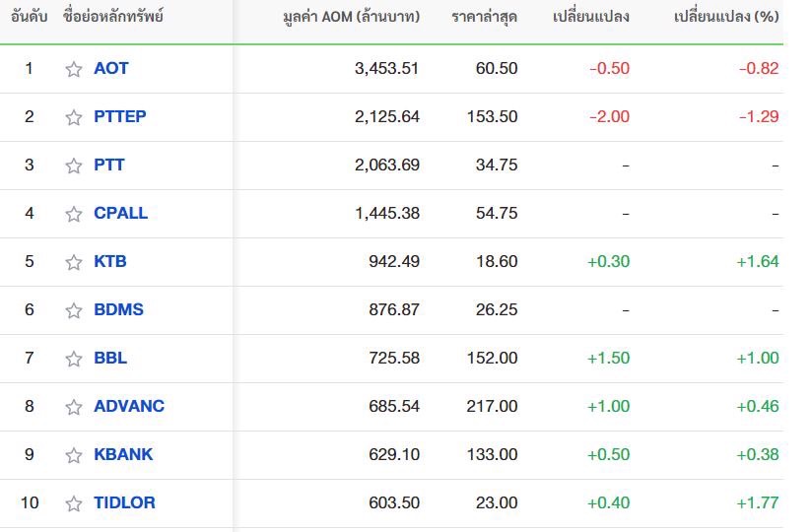Click the star icon beside KBANK
The height and width of the screenshot is (532, 810).
(x=74, y=455)
